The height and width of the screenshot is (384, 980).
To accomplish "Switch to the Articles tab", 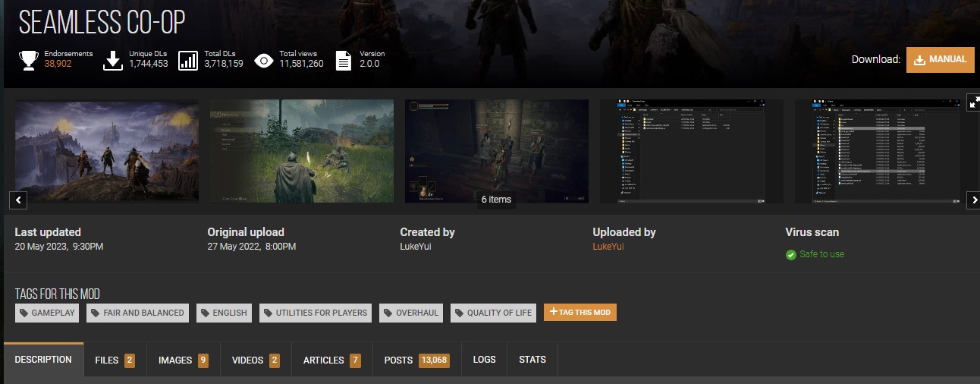I will [331, 360].
